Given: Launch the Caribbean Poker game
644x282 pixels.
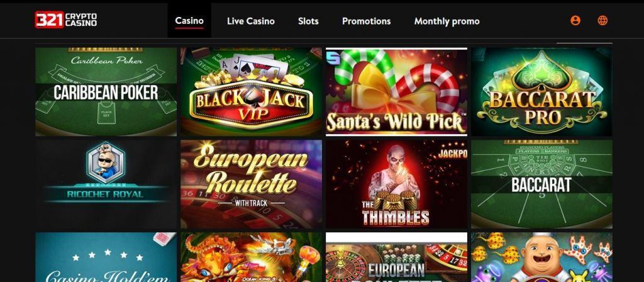Looking at the screenshot, I should tap(106, 92).
